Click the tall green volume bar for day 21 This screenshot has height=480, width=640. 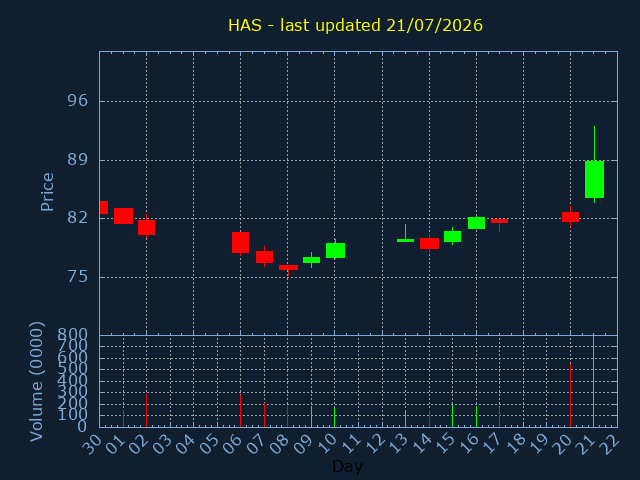click(593, 381)
